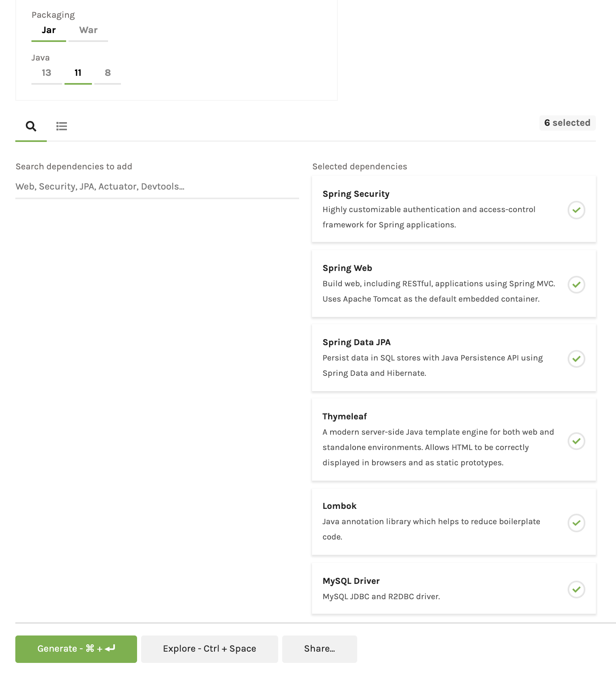The height and width of the screenshot is (675, 616).
Task: Select Jar packaging option
Action: 49,30
